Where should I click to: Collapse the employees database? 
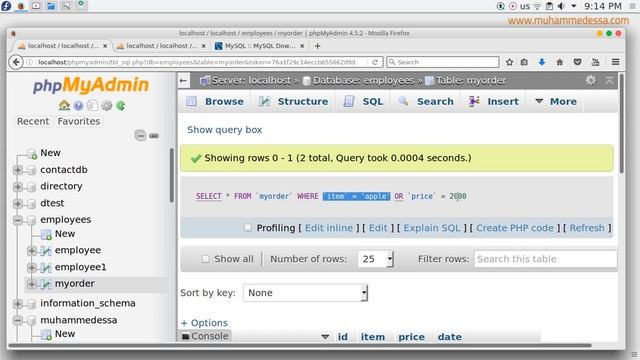[18, 220]
